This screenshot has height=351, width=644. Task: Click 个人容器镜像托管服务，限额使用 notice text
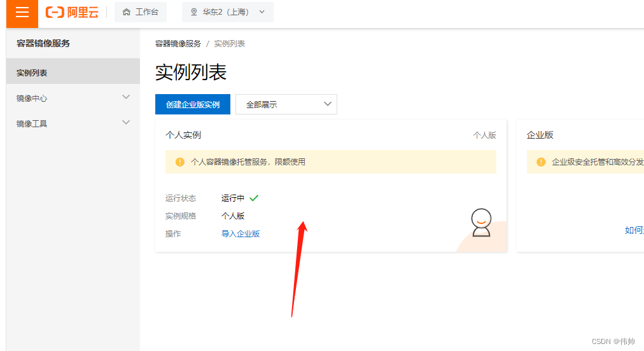click(x=248, y=162)
